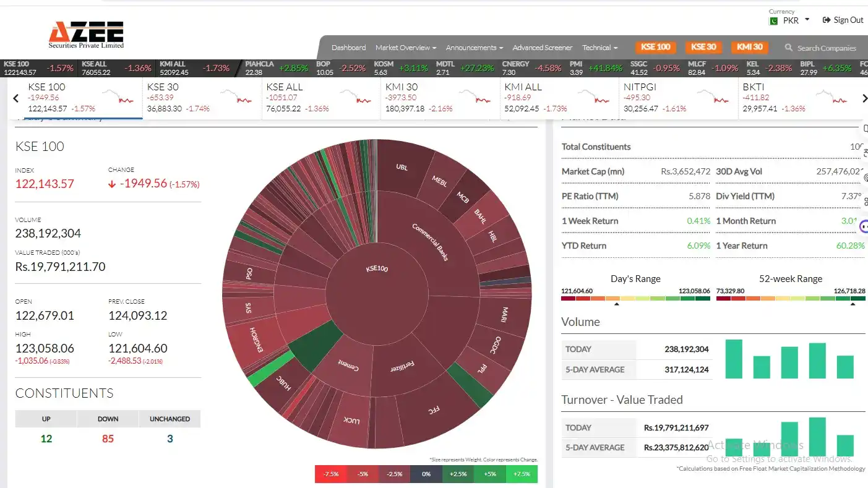Image resolution: width=868 pixels, height=488 pixels.
Task: Click the Sign Out link
Action: 843,20
